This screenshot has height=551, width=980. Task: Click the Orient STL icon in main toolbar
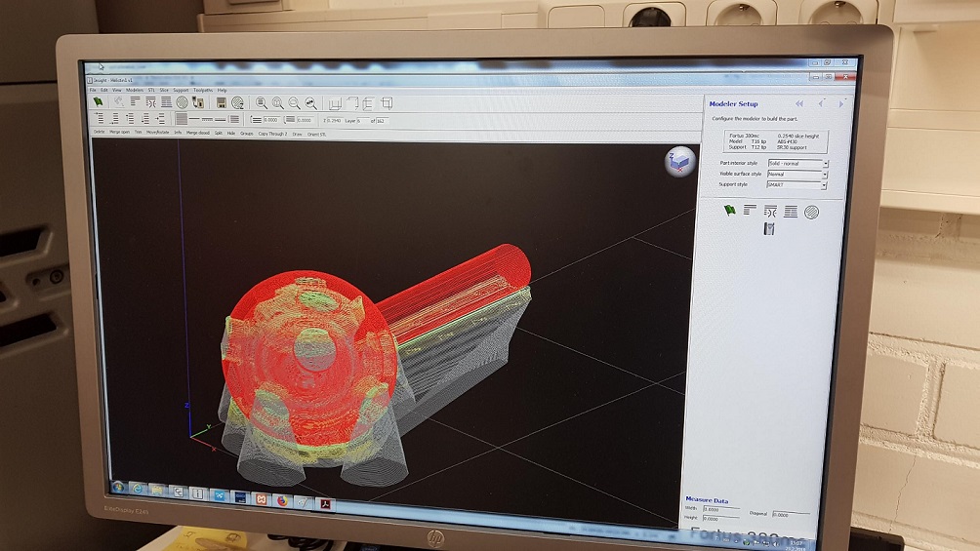[x=119, y=101]
